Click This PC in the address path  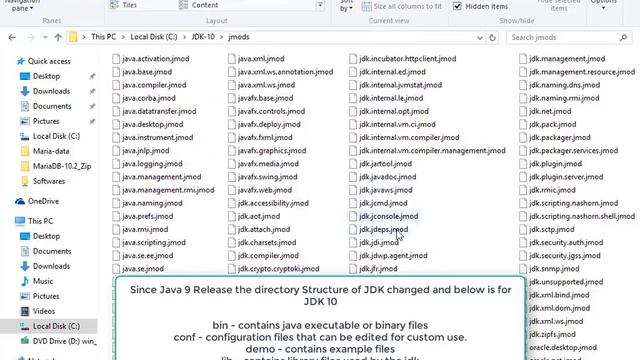click(x=104, y=37)
